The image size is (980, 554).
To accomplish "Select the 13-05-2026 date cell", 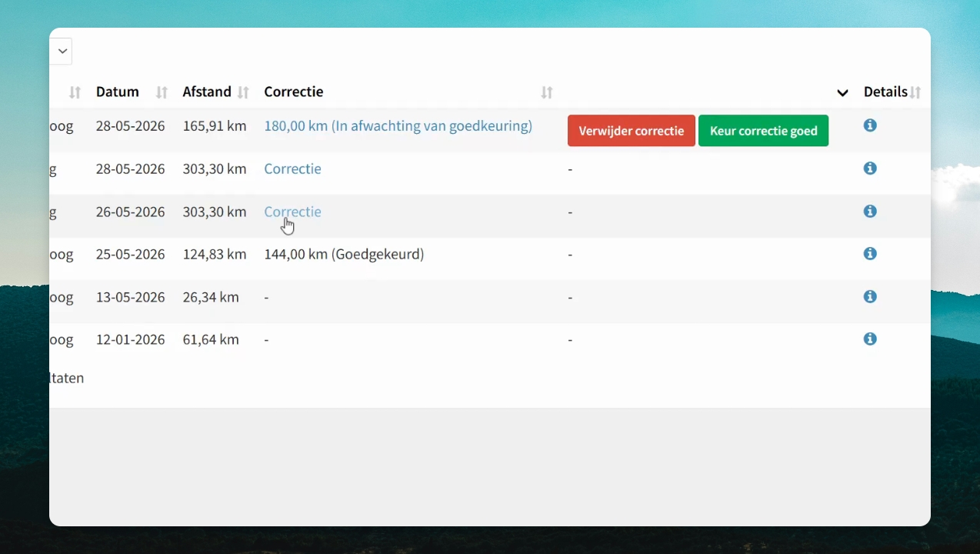I will (130, 297).
